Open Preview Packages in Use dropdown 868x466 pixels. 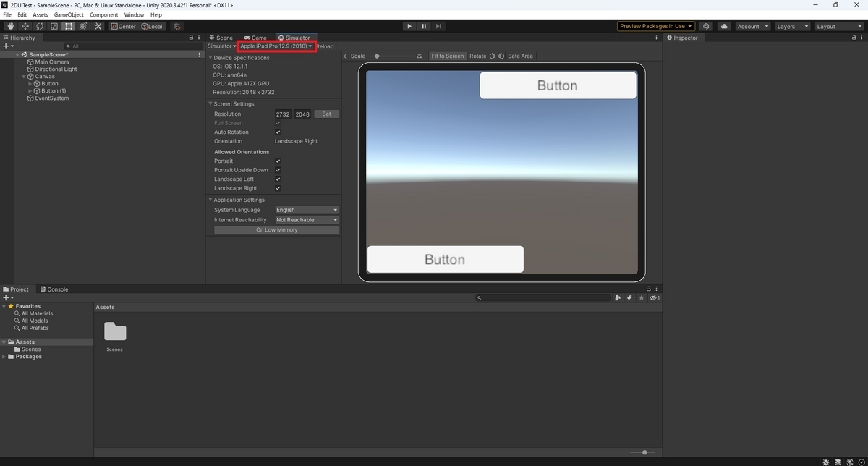[x=656, y=26]
